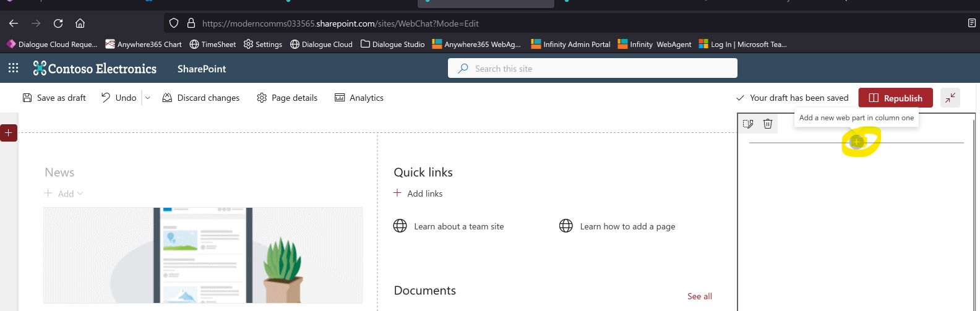The image size is (980, 311).
Task: Click the Contoso Electronics site logo
Action: 95,69
